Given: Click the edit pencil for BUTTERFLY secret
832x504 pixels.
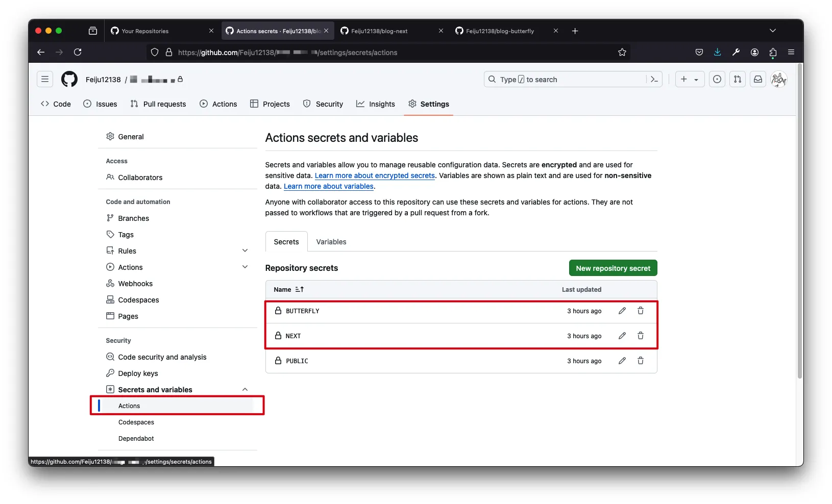Looking at the screenshot, I should (x=622, y=311).
